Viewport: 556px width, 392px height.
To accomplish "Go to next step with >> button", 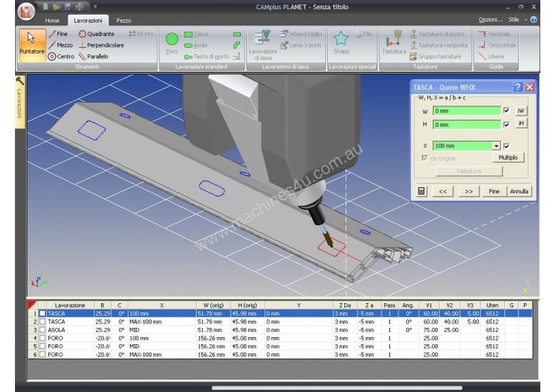I will (469, 192).
